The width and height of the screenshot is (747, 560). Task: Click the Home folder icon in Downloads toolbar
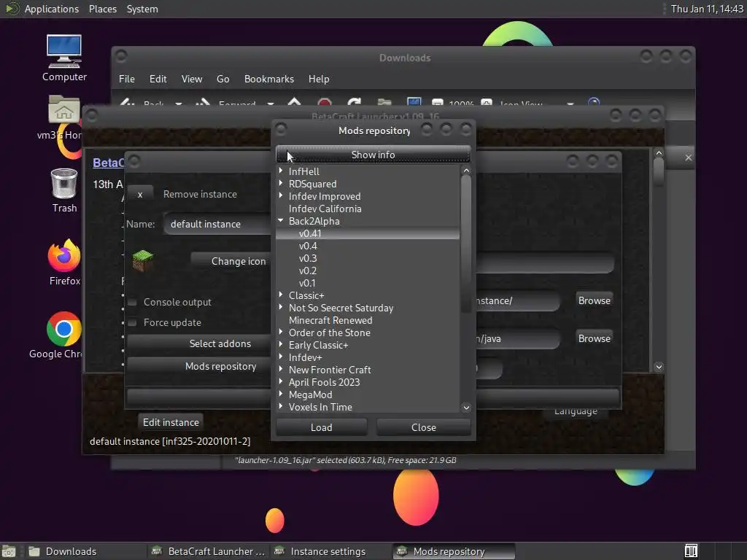[384, 102]
